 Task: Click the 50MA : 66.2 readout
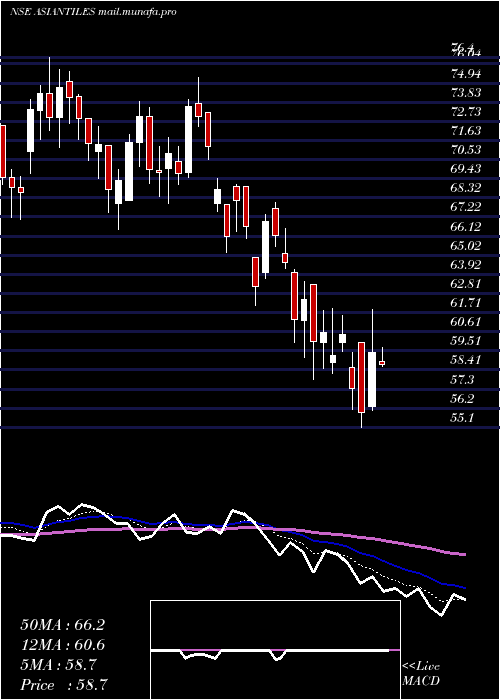[62, 625]
